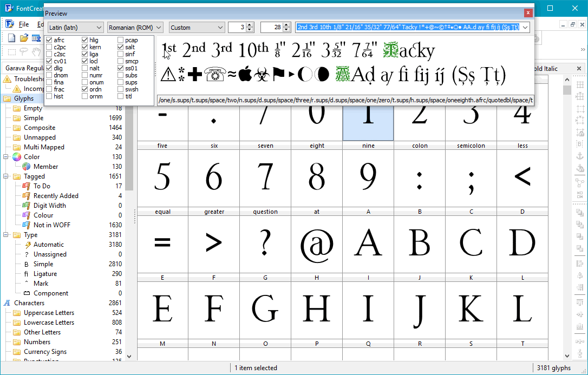This screenshot has width=588, height=375.
Task: Switch to the Garava Regular tab
Action: (x=23, y=68)
